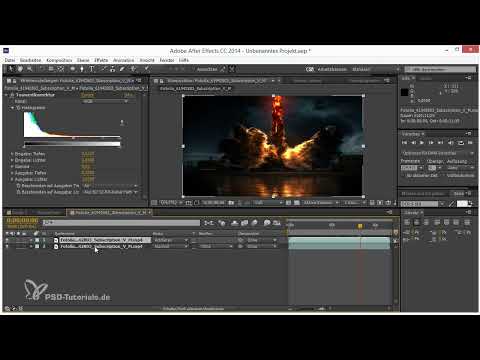The image size is (480, 360).
Task: Click the first alignment icon in Ausrichten panel
Action: click(x=407, y=222)
